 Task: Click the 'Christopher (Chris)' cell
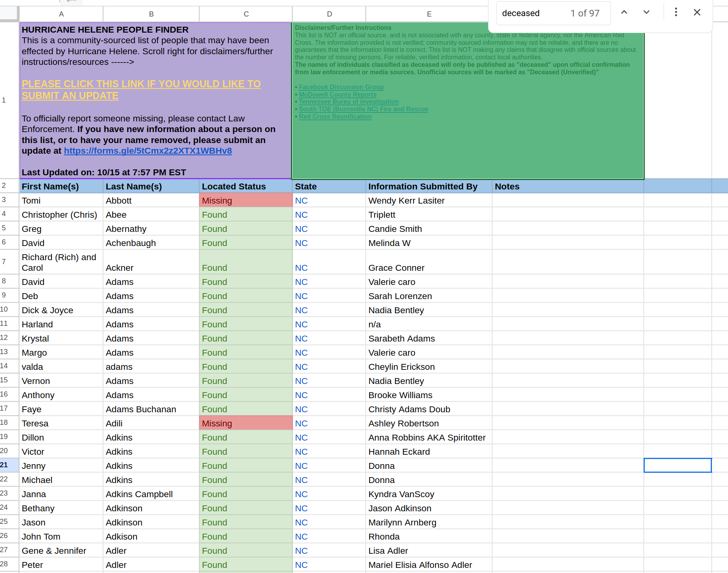(61, 215)
